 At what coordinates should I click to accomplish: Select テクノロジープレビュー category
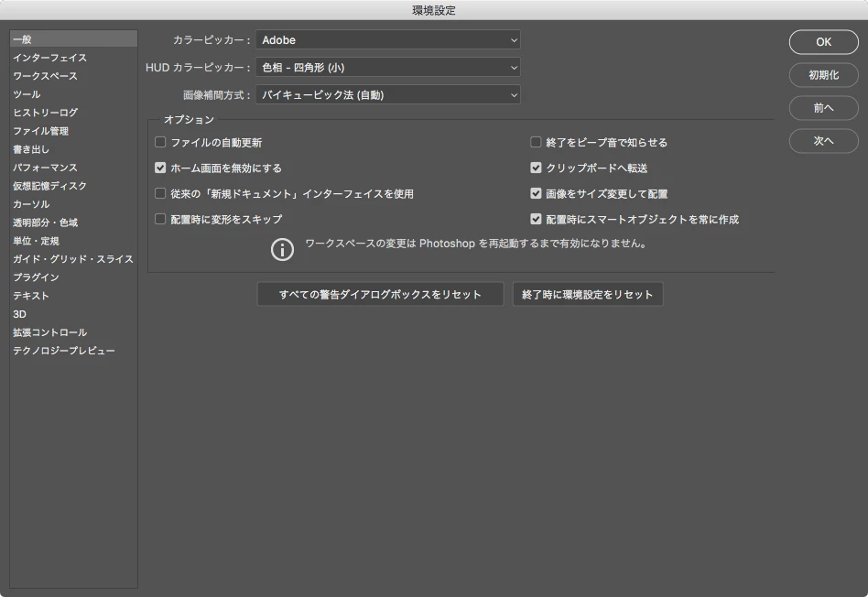(73, 350)
